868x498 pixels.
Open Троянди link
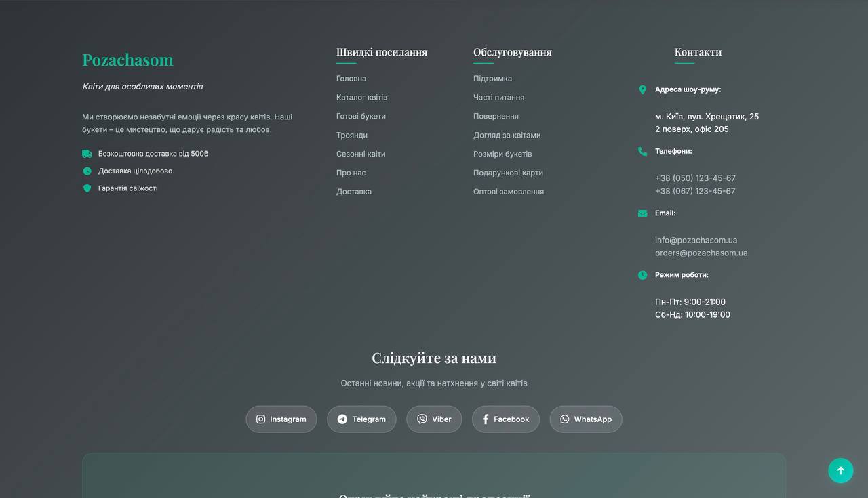352,136
